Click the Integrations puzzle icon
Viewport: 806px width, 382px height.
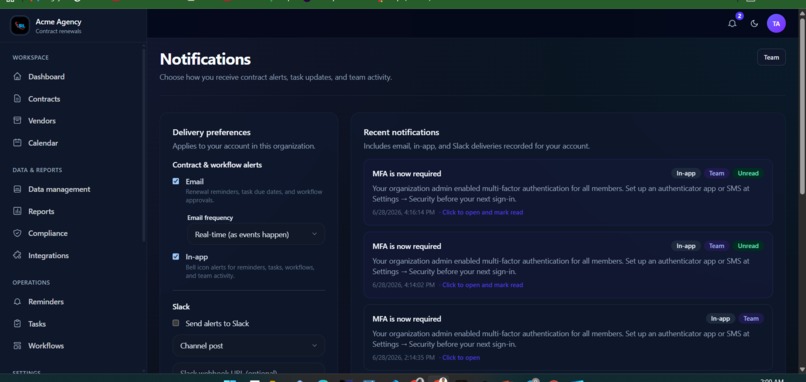[x=17, y=256]
